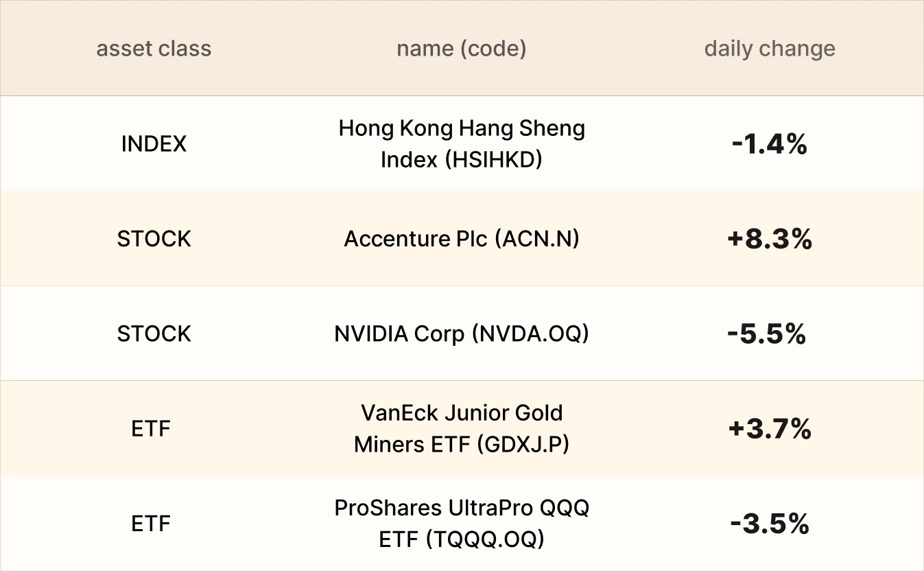Click the 'name (code)' column header
924x571 pixels.
pos(461,49)
